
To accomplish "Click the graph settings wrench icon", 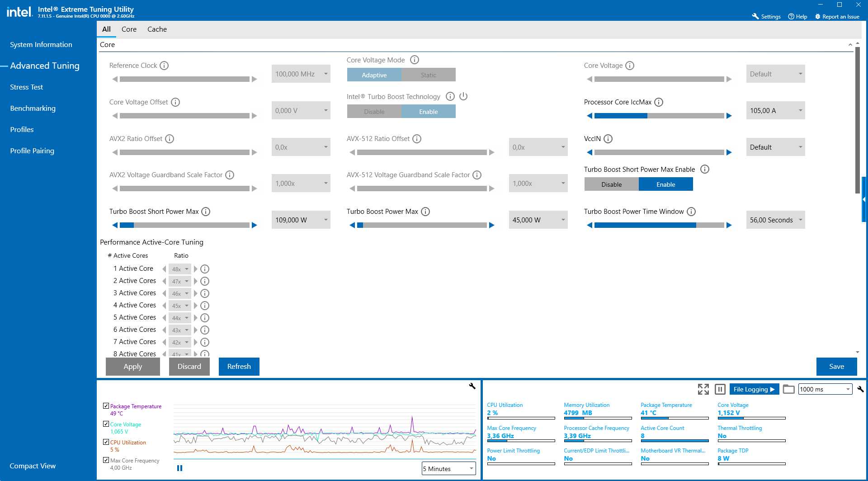I will click(472, 386).
